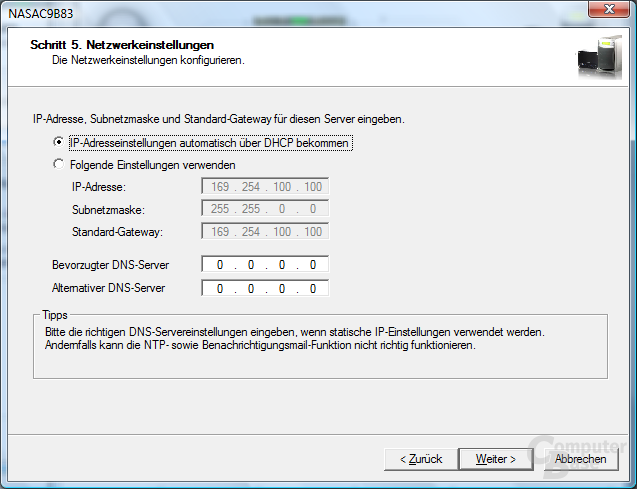Image resolution: width=637 pixels, height=489 pixels.
Task: Click the 'IP-Adresse:' label
Action: (99, 187)
